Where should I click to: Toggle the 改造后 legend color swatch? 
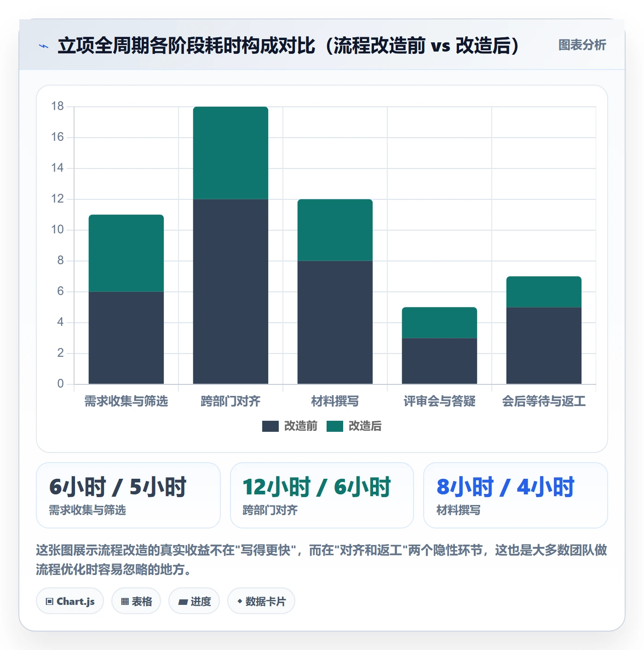(x=335, y=426)
